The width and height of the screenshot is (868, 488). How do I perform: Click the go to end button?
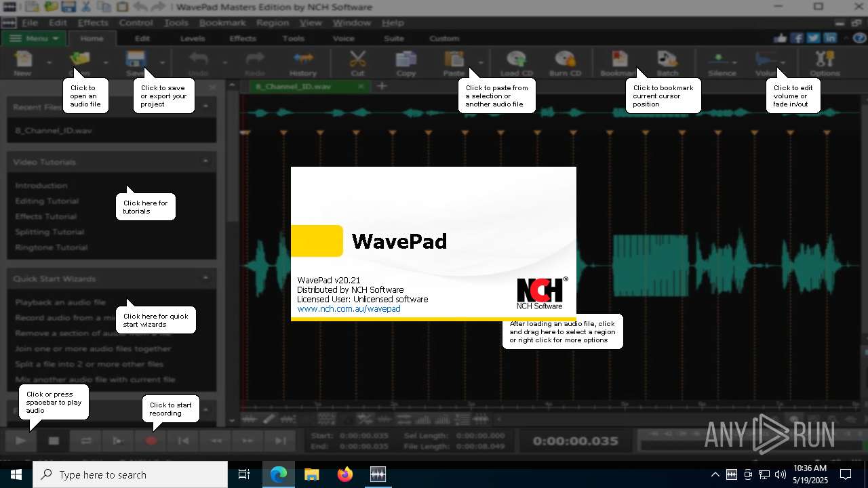tap(281, 441)
